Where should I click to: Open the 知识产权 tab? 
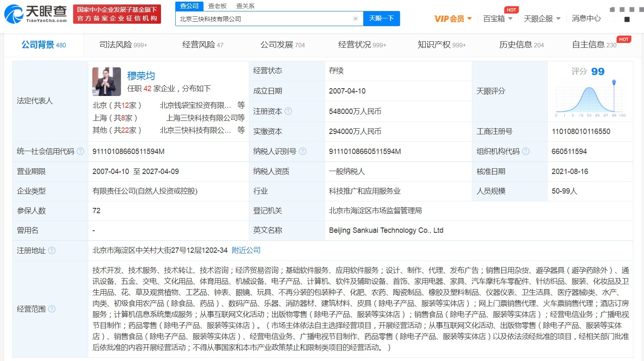tap(442, 45)
